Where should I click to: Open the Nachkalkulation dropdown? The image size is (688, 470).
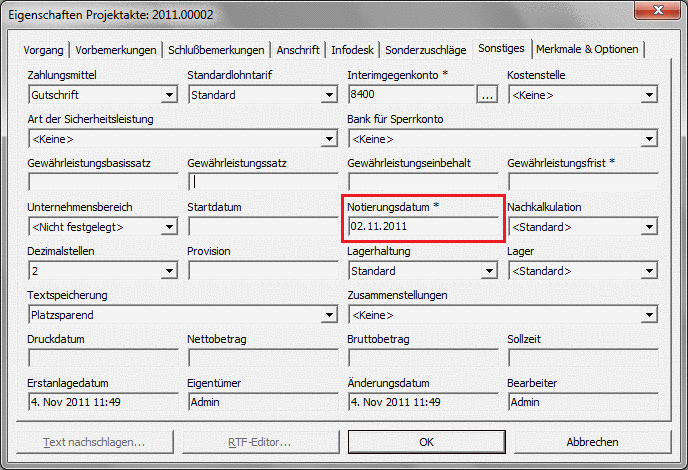(649, 227)
